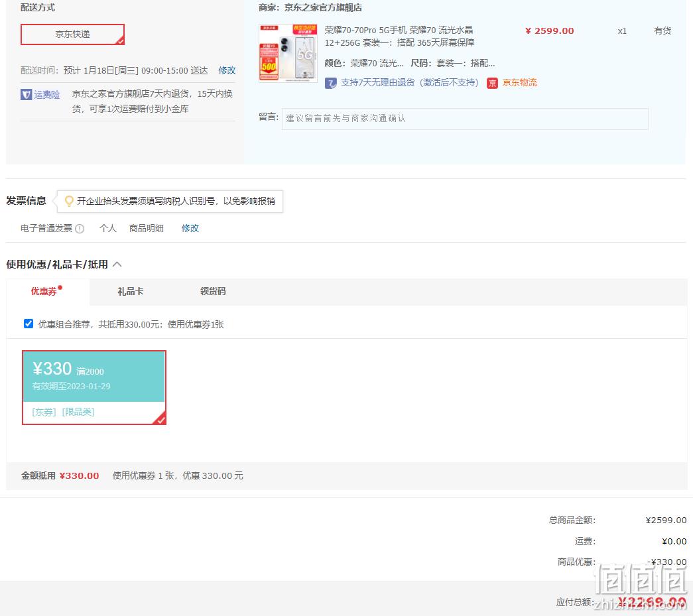This screenshot has height=616, width=693.
Task: Click the info icon beside 电子普通发票
Action: tap(80, 229)
